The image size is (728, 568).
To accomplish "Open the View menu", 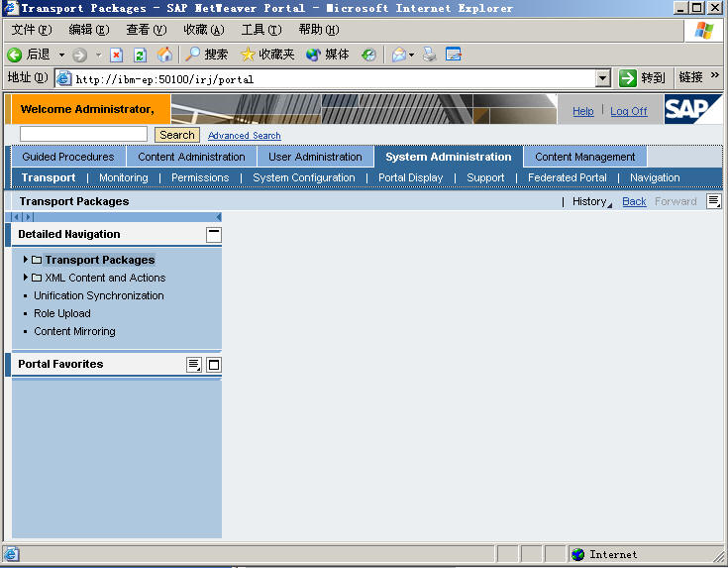I will (x=147, y=30).
